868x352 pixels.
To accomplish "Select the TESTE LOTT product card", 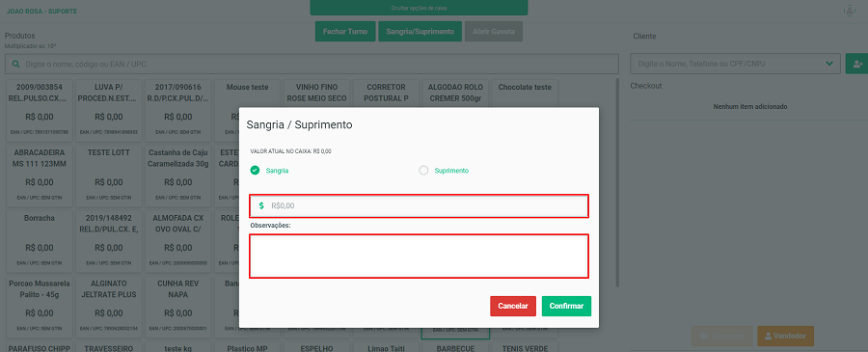I will [x=108, y=175].
